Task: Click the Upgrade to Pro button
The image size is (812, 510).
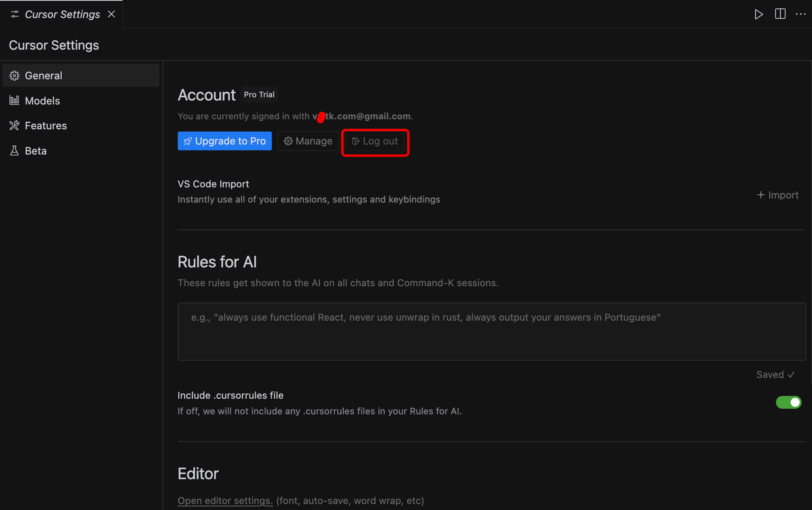Action: pyautogui.click(x=225, y=141)
